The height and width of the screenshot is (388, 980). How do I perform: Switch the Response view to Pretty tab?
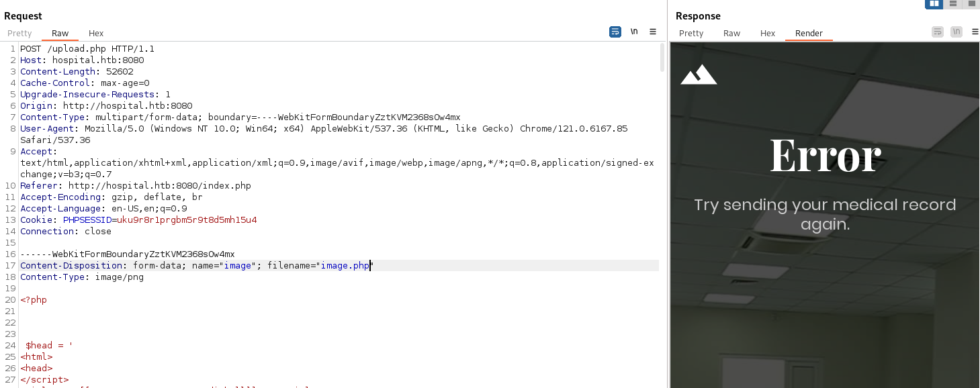[x=691, y=33]
